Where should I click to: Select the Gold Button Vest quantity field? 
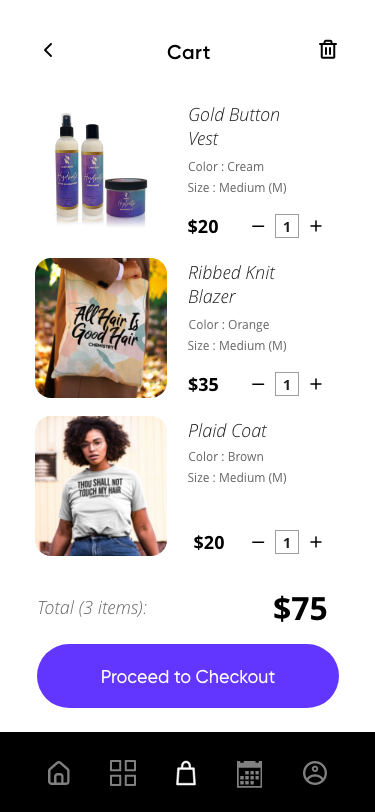287,226
